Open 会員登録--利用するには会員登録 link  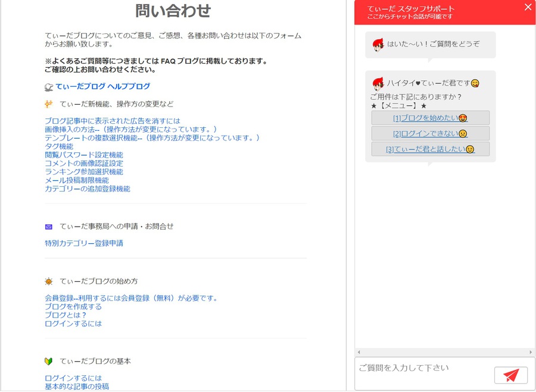[131, 298]
